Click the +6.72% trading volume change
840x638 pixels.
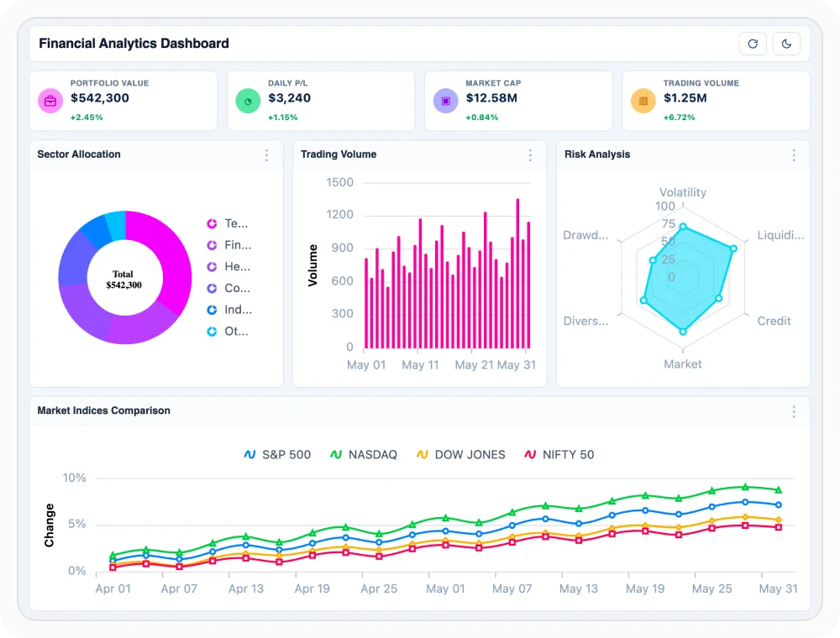point(679,118)
